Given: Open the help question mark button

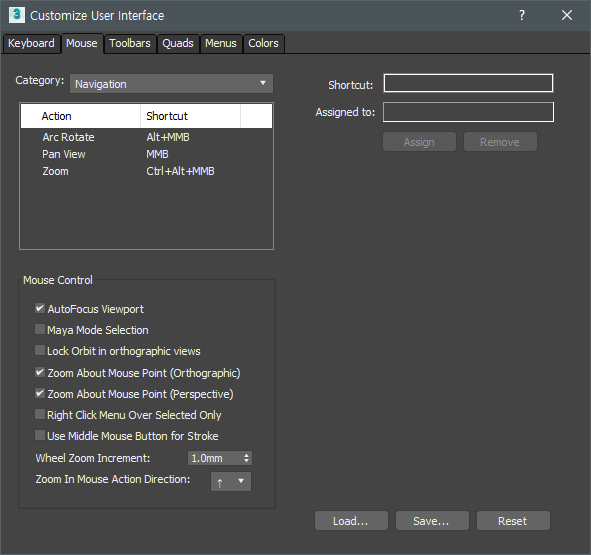Looking at the screenshot, I should (522, 15).
